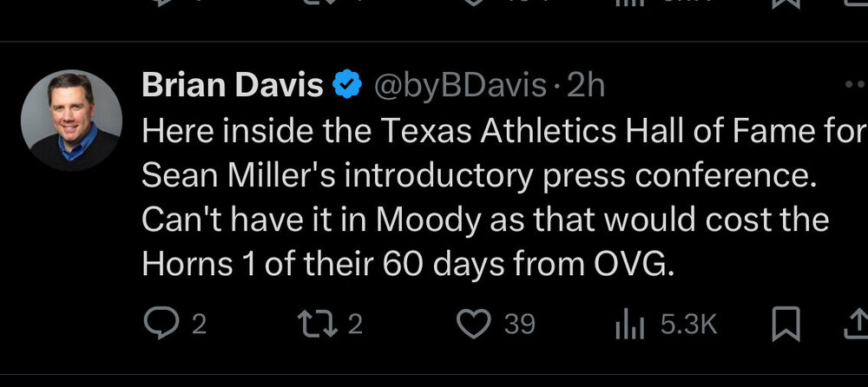Like the previous tweet above the divider
The image size is (868, 387).
[x=473, y=4]
